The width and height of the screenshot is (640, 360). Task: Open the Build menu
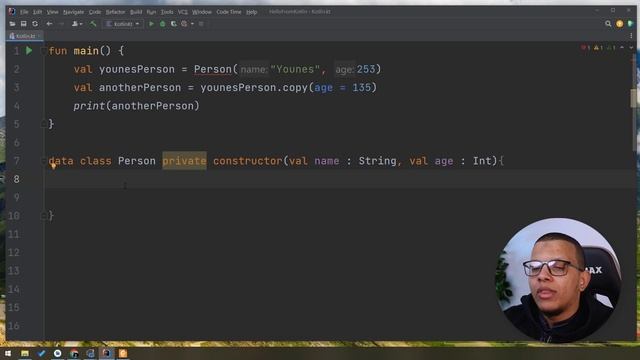(136, 12)
